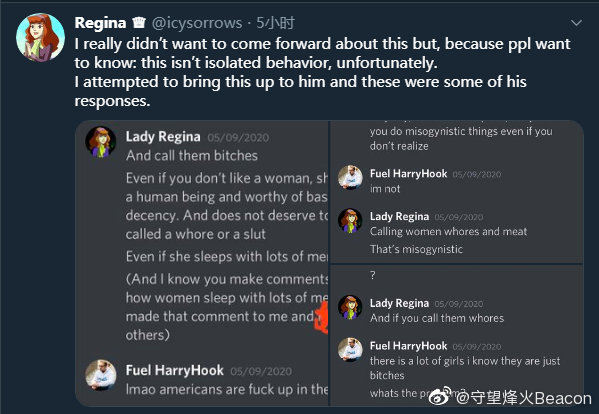Expand the tweet options chevron menu
Image resolution: width=599 pixels, height=414 pixels.
coord(576,23)
